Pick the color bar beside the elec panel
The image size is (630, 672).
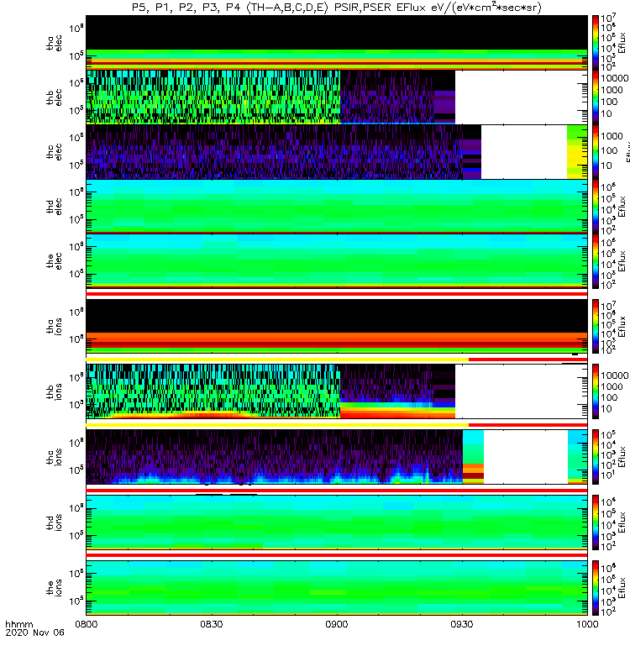coord(596,261)
